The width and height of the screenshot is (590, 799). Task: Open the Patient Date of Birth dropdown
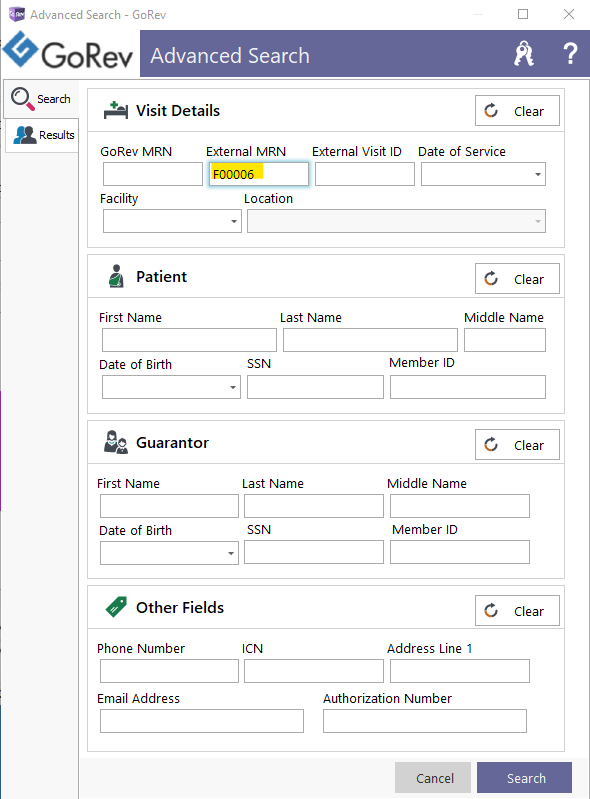(232, 387)
